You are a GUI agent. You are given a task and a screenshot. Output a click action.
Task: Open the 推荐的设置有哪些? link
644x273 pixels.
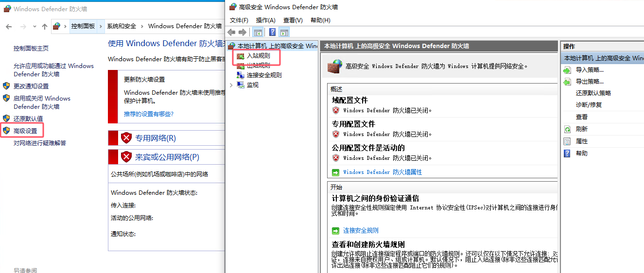[x=149, y=114]
